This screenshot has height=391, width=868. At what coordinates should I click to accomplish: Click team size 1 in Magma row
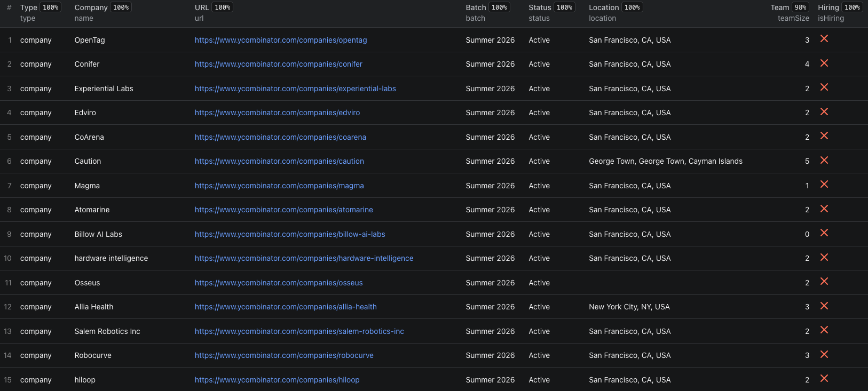point(807,186)
